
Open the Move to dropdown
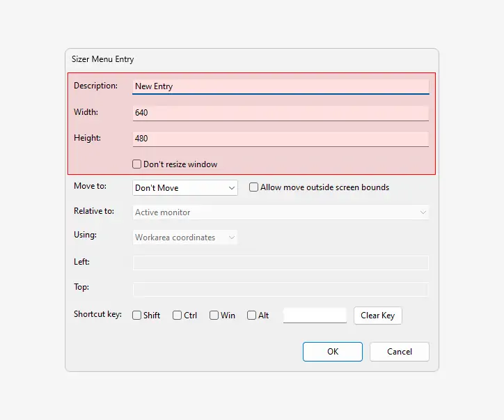(x=185, y=188)
